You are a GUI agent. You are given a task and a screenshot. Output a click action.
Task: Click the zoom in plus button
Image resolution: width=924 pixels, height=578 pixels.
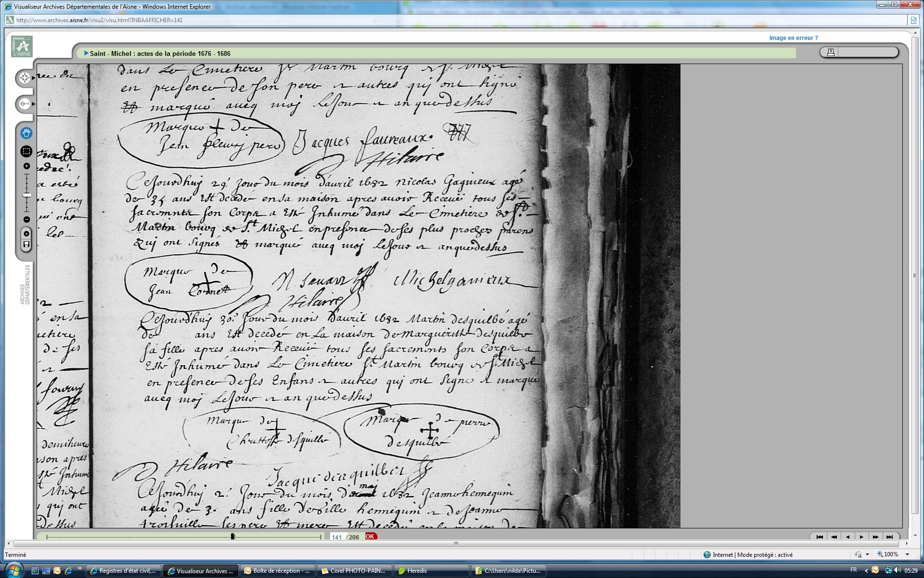26,166
